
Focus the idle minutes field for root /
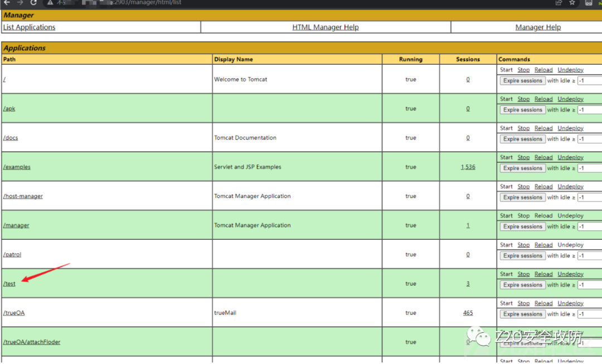coord(590,81)
